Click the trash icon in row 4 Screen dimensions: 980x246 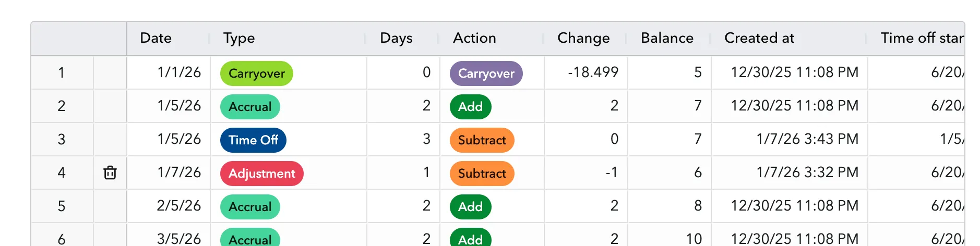pyautogui.click(x=110, y=173)
